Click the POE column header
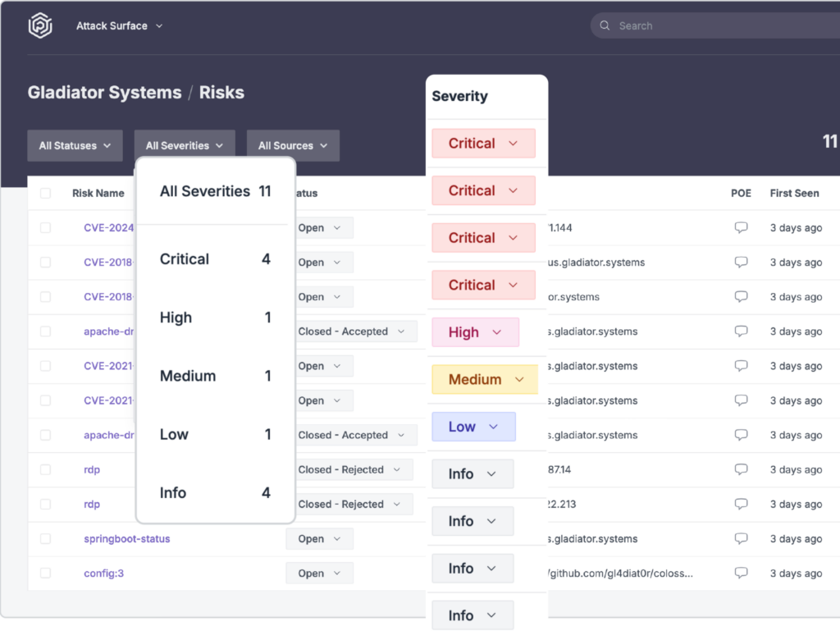 tap(741, 193)
